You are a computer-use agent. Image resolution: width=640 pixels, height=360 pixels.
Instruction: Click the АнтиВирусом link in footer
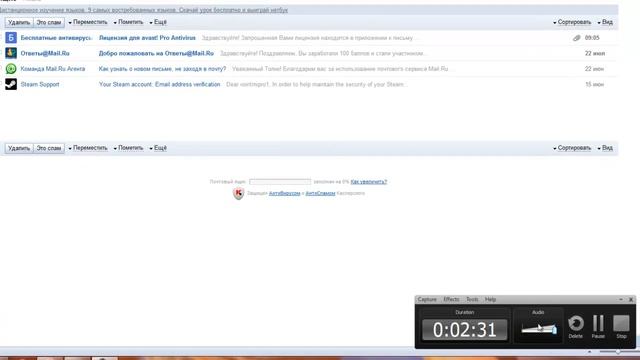pos(284,193)
